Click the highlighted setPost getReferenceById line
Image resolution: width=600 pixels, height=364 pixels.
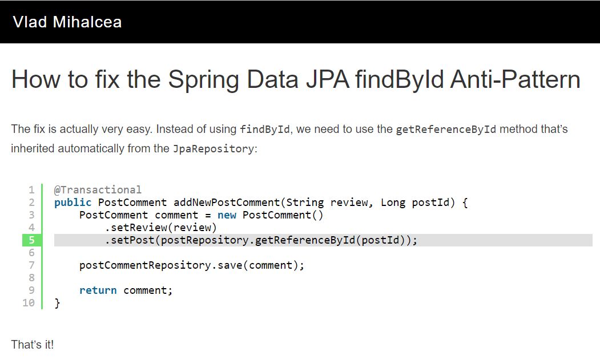(x=323, y=240)
